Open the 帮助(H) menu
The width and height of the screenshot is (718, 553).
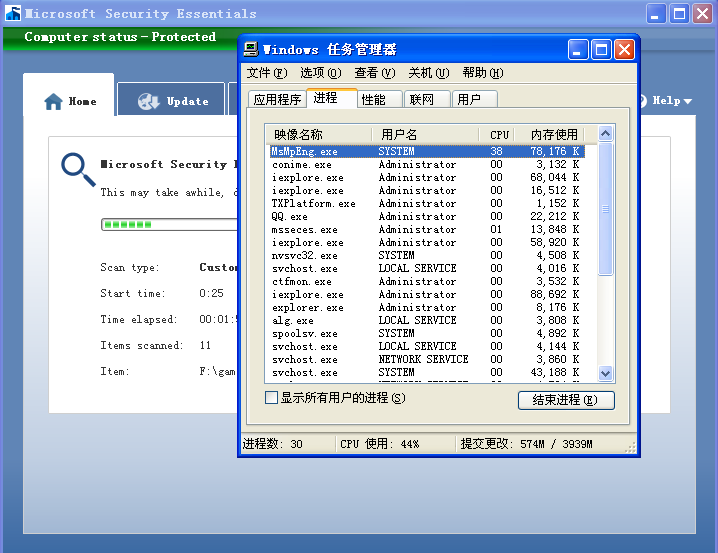click(483, 73)
